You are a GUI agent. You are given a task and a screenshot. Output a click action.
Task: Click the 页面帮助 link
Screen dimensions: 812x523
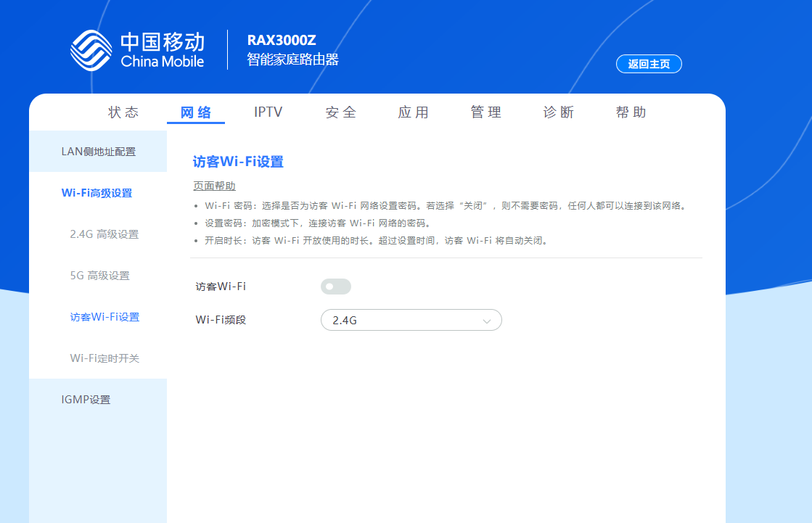[x=214, y=186]
